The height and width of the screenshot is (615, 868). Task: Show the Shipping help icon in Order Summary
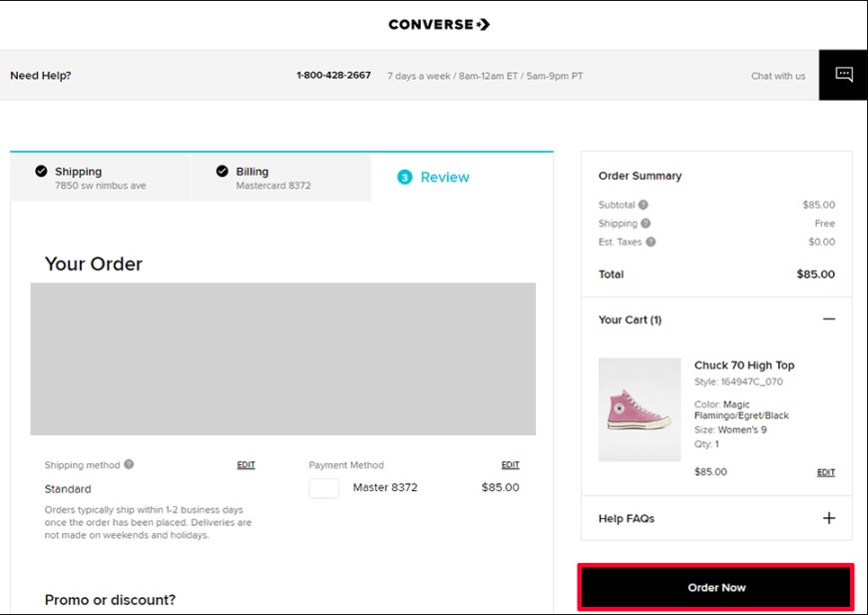click(646, 224)
